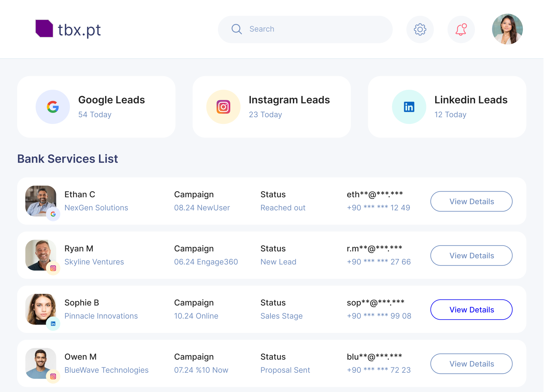Open Skyline Ventures link
Viewport: 544px width, 392px height.
(94, 262)
